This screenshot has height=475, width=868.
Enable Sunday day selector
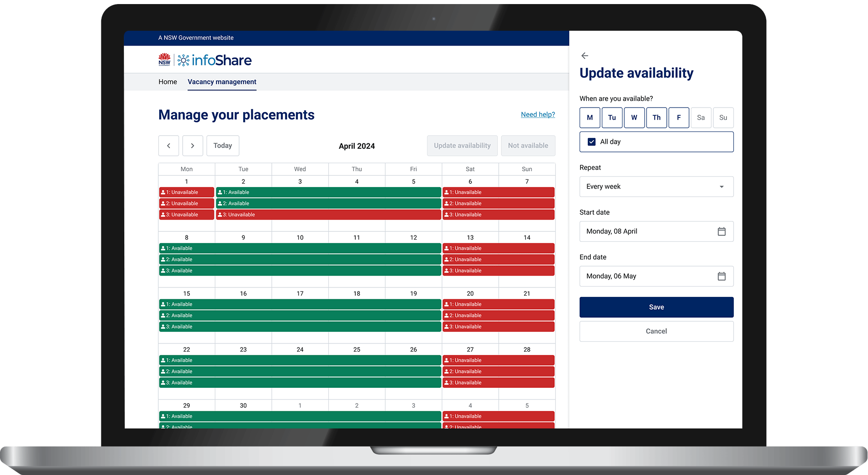coord(723,118)
